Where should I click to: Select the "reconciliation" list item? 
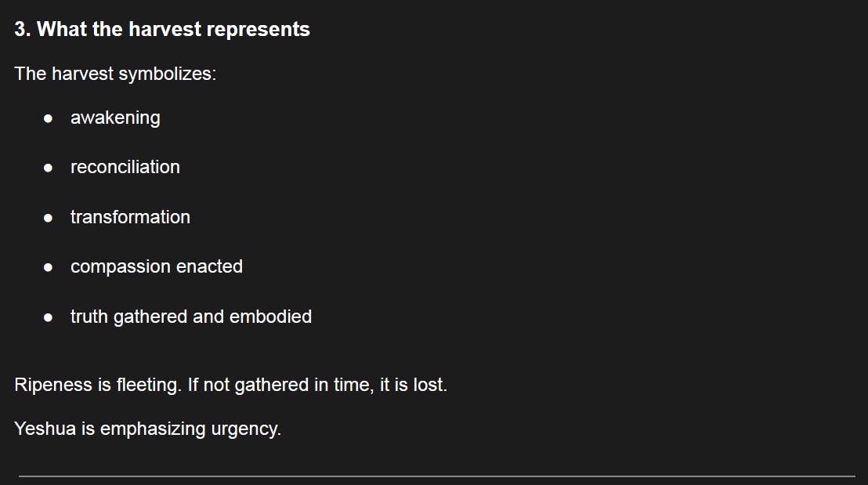(x=125, y=167)
